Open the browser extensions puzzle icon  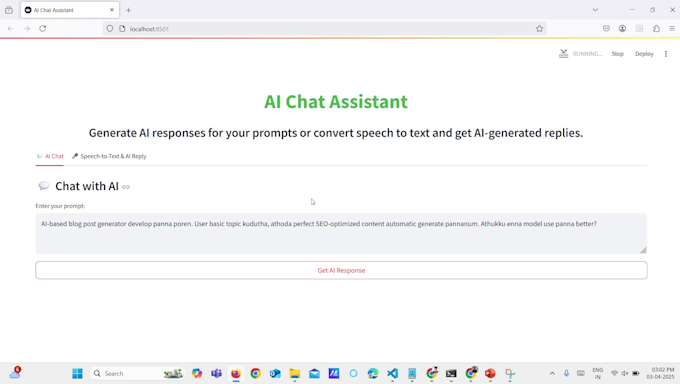[656, 29]
